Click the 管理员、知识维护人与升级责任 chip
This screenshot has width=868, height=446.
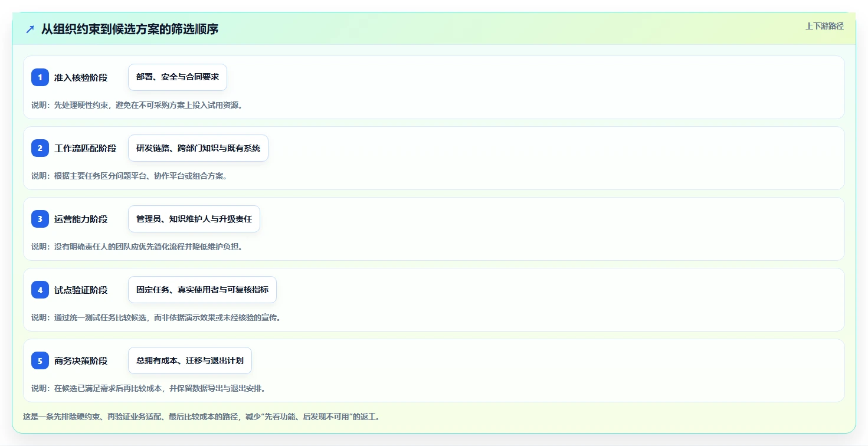click(194, 219)
